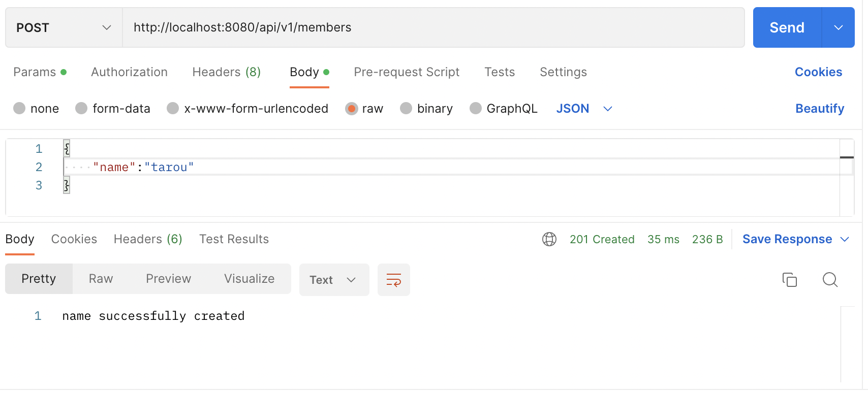This screenshot has width=868, height=393.
Task: Click the copy response icon
Action: (x=789, y=280)
